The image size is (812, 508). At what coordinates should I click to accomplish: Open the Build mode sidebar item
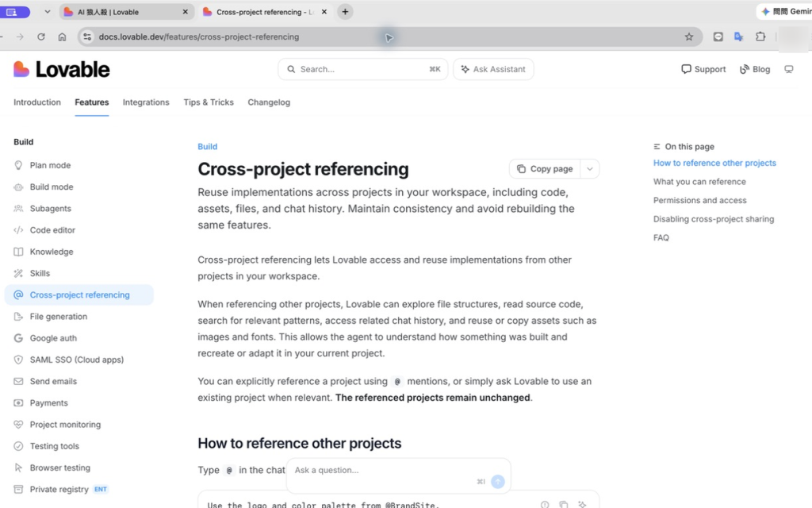[52, 187]
